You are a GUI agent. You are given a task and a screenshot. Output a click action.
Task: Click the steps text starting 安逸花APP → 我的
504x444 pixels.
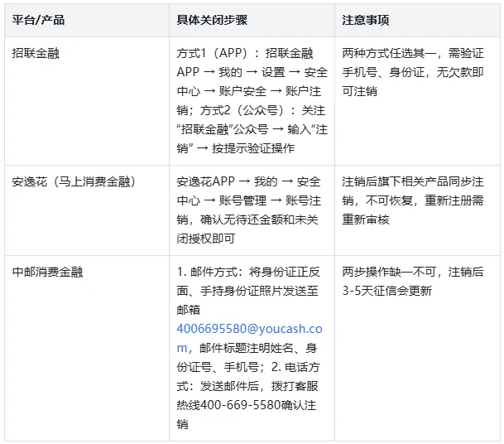[248, 210]
